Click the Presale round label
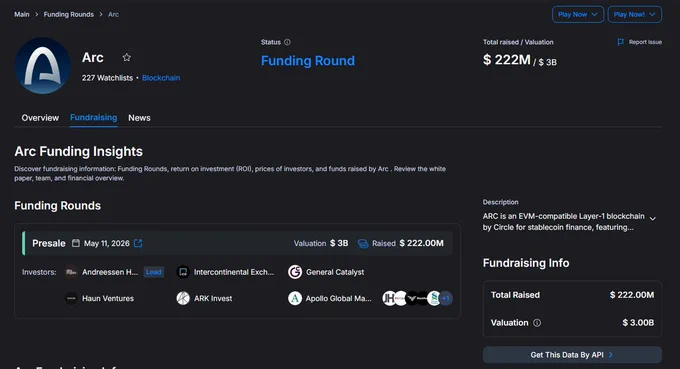Viewport: 680px width, 369px height. coord(49,243)
